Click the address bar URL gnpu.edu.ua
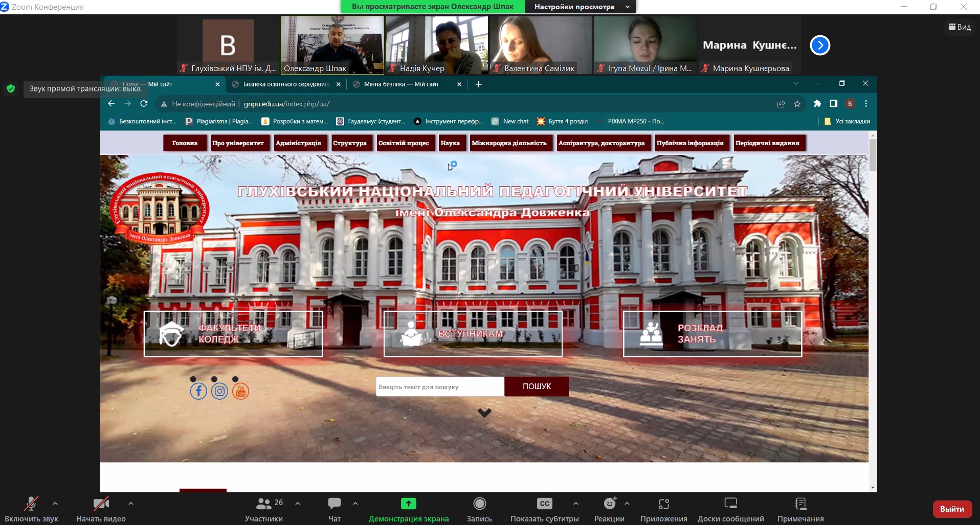This screenshot has width=980, height=525. (x=286, y=104)
